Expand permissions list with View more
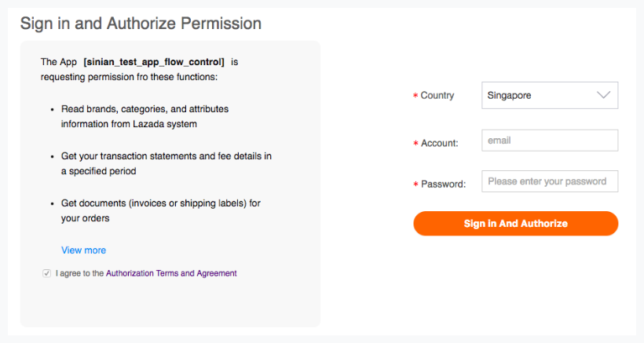 (x=83, y=250)
